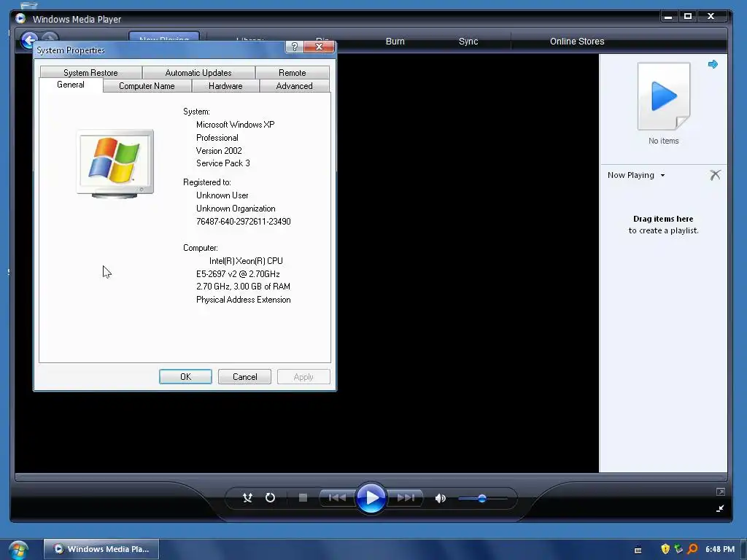Click the product ID 76487-640-2972611-23490
The width and height of the screenshot is (747, 560).
244,222
